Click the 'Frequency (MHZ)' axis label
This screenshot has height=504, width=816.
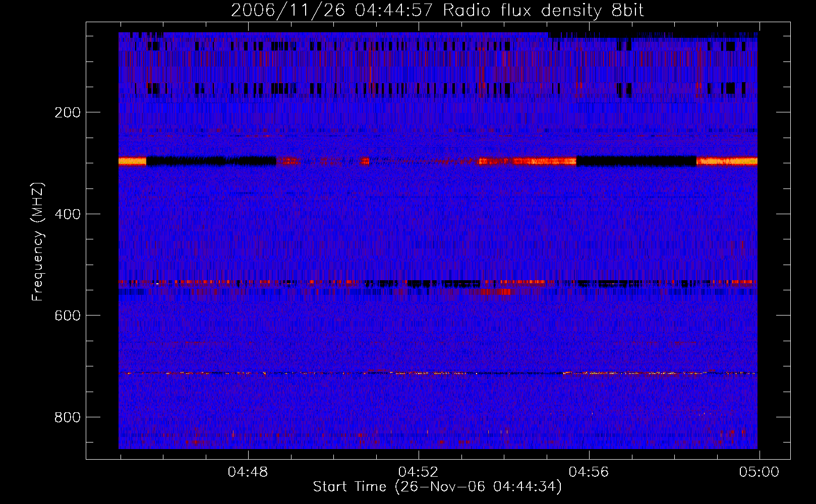pos(38,242)
